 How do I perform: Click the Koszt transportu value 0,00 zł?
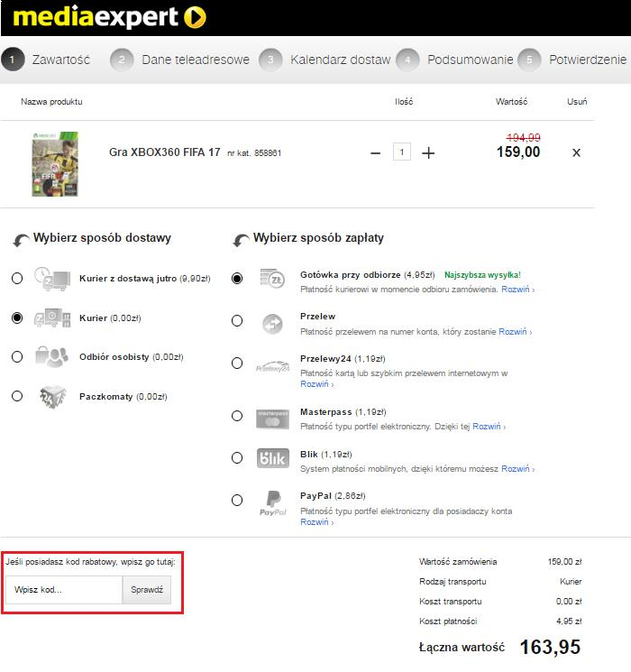pyautogui.click(x=569, y=602)
